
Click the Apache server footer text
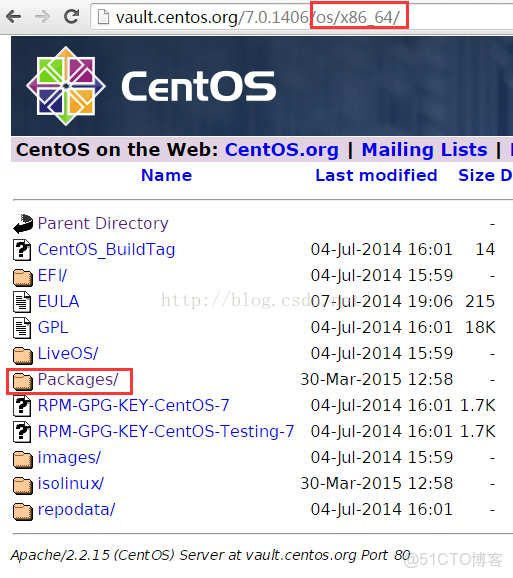coord(210,555)
